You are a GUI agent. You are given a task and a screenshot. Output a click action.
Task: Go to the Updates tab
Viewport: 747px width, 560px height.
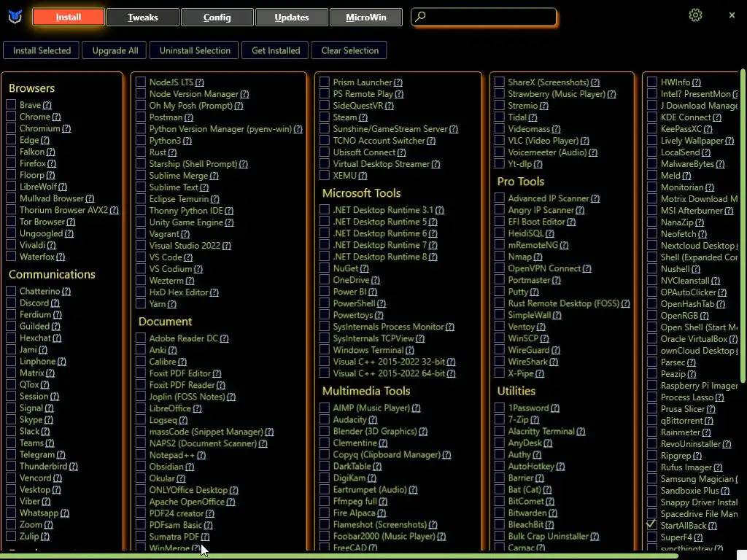(x=292, y=17)
